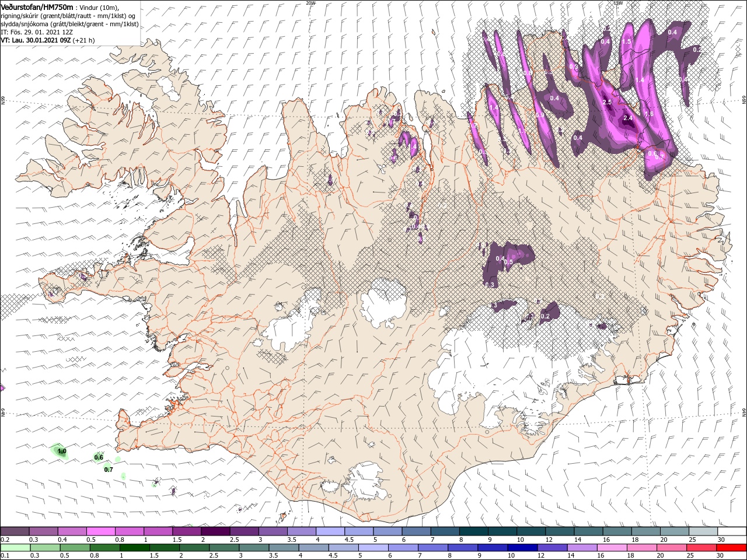Click the '0.1' label under lower legend row
Screen dimensions: 747x560
[x=5, y=555]
